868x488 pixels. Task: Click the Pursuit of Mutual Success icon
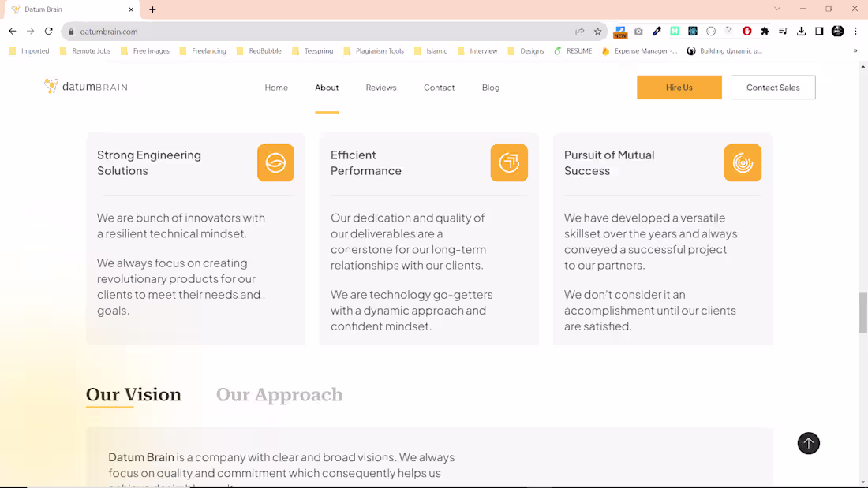tap(743, 162)
